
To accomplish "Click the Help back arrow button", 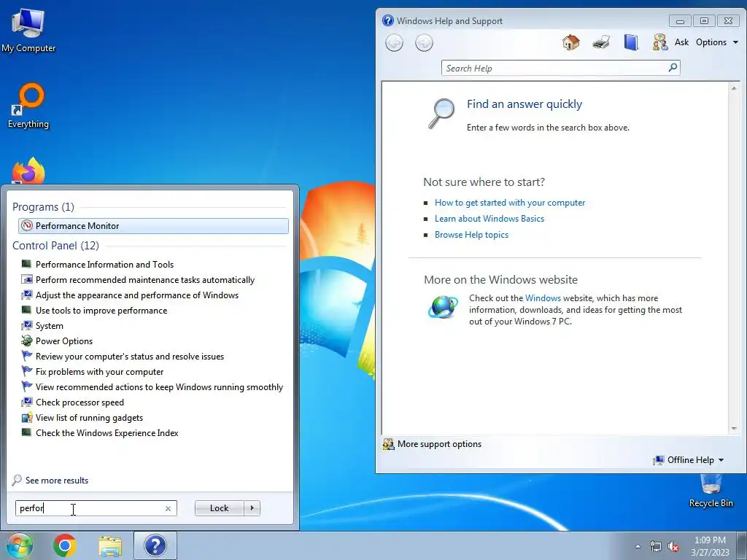I will coord(394,43).
